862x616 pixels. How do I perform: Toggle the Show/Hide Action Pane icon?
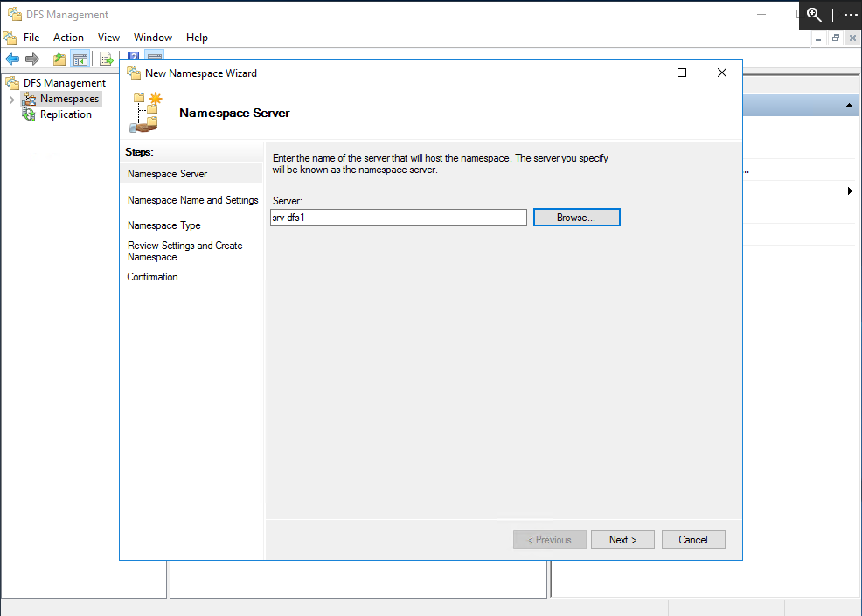point(155,56)
